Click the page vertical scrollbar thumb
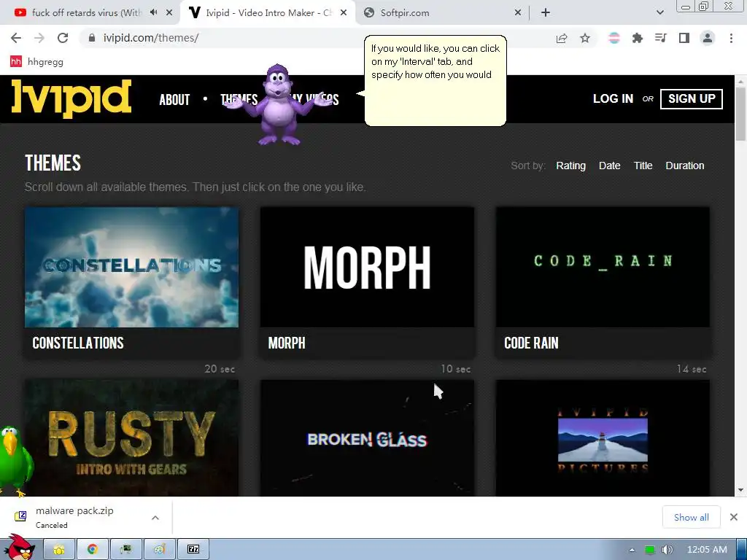This screenshot has width=747, height=560. [740, 114]
